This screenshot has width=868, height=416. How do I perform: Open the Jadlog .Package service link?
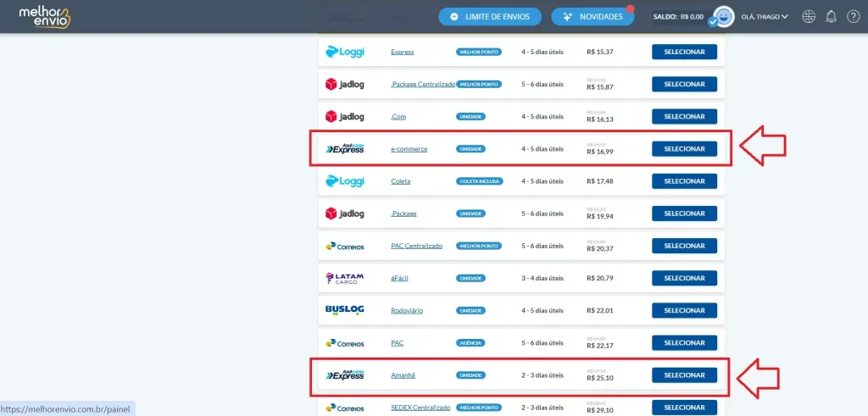(403, 214)
